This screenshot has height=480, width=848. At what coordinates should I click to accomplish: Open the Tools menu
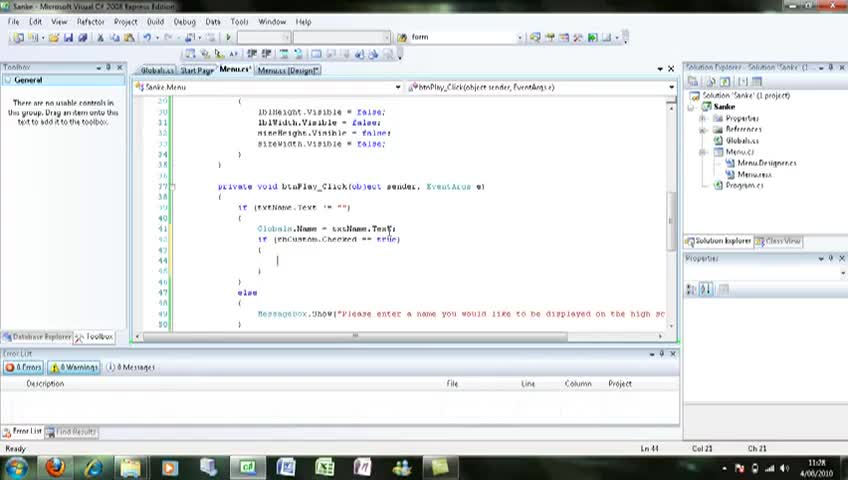pos(239,22)
